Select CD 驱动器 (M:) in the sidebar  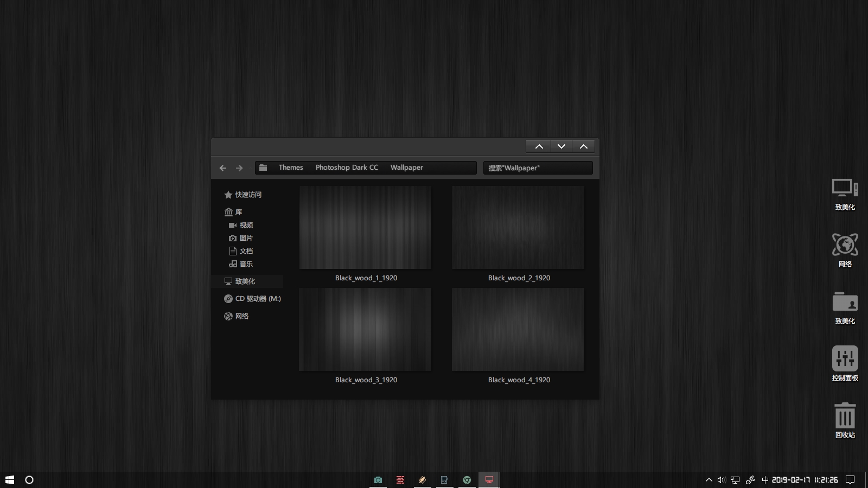click(258, 299)
